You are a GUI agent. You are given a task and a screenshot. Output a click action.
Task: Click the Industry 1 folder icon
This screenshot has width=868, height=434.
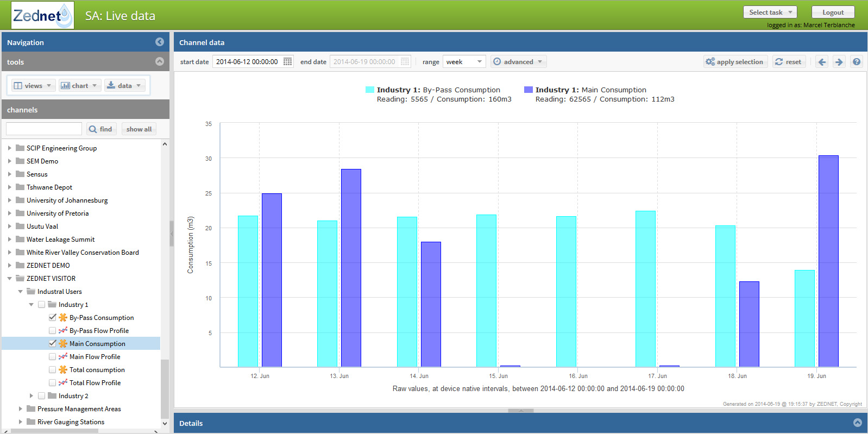[52, 304]
